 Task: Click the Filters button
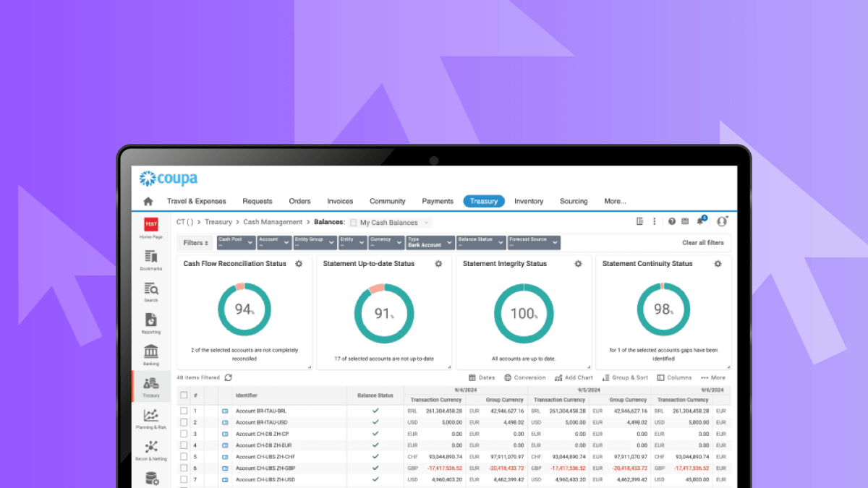[x=195, y=243]
